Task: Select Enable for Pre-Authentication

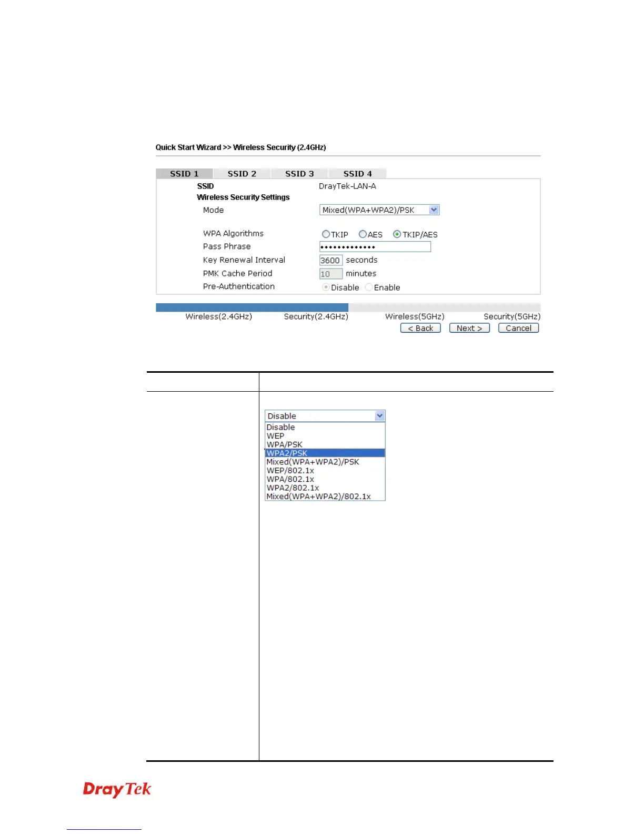Action: [x=369, y=287]
